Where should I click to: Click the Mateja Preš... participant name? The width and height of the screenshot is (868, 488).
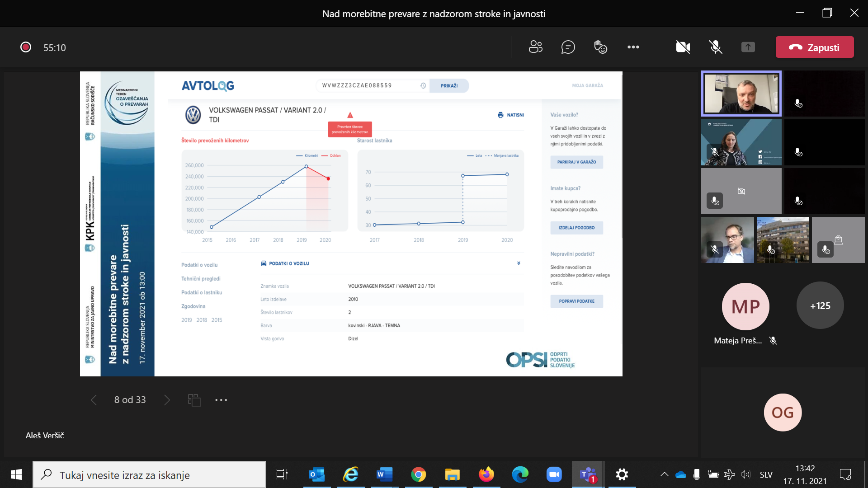coord(738,341)
